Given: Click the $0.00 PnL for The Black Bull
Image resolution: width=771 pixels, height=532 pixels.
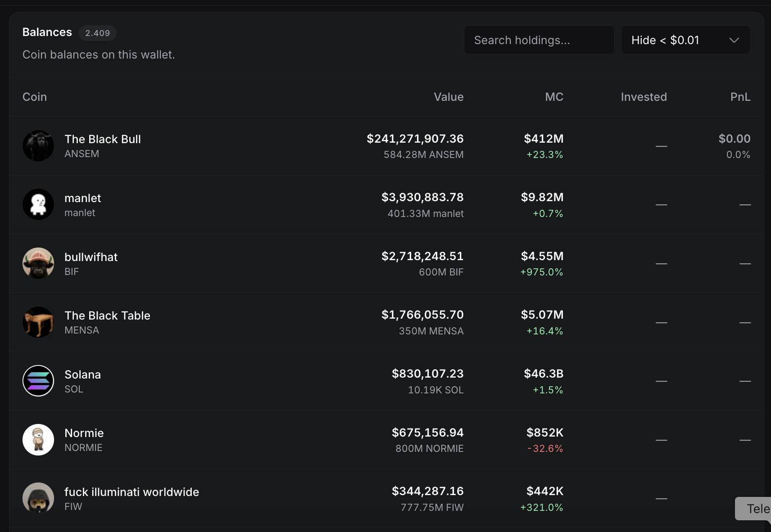Looking at the screenshot, I should click(735, 139).
